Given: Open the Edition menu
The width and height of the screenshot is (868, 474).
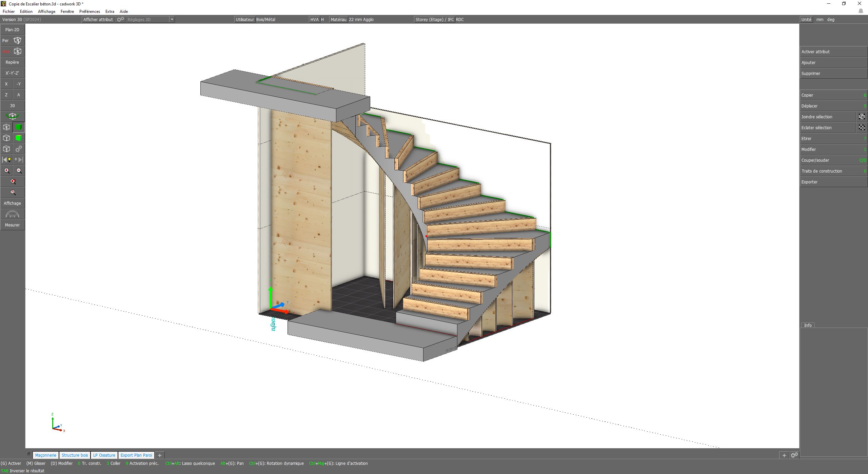Looking at the screenshot, I should (26, 12).
